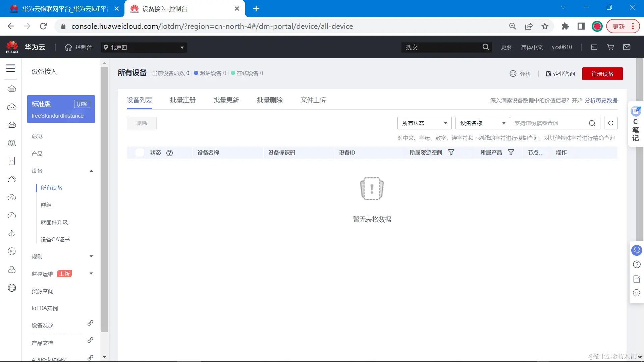Open the 分析历史数据 link

point(601,100)
